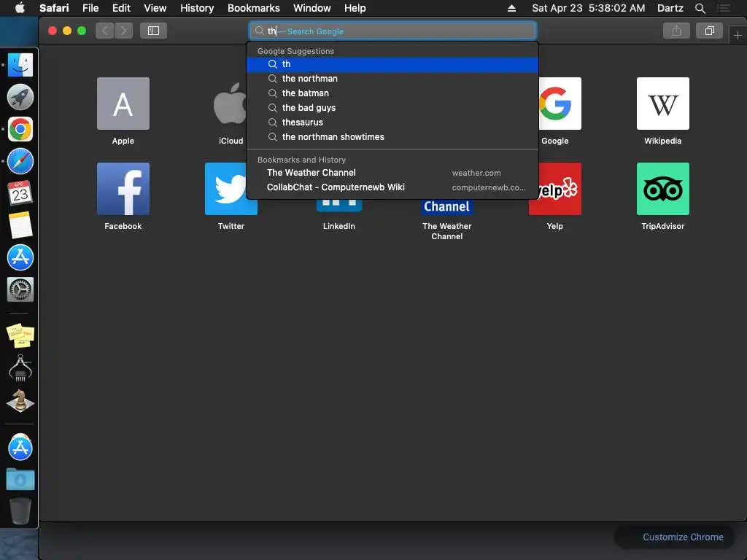Choose 'the northman' suggestion
The width and height of the screenshot is (747, 560).
coord(392,79)
